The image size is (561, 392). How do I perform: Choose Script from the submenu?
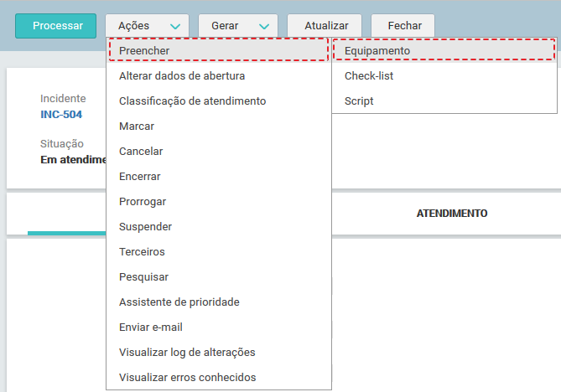point(444,101)
